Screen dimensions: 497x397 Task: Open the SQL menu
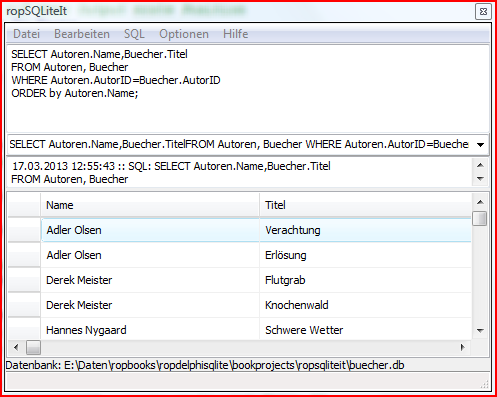pyautogui.click(x=134, y=34)
